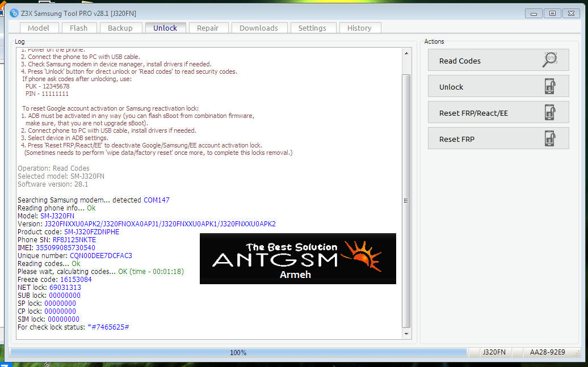Click the 'Selected model: SM-J320FN' line
Image resolution: width=588 pixels, height=367 pixels.
[x=61, y=176]
